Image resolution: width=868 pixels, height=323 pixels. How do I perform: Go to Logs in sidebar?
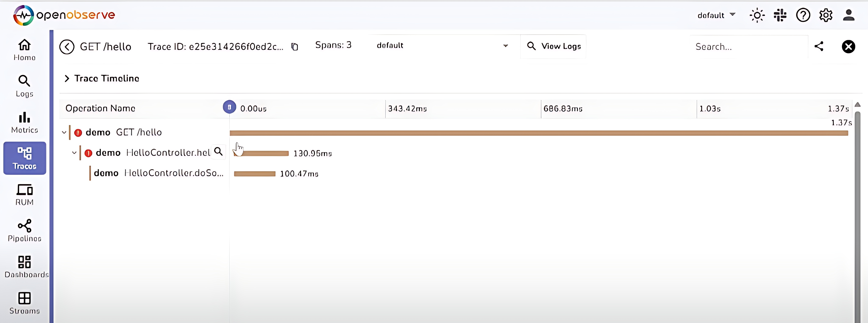24,86
